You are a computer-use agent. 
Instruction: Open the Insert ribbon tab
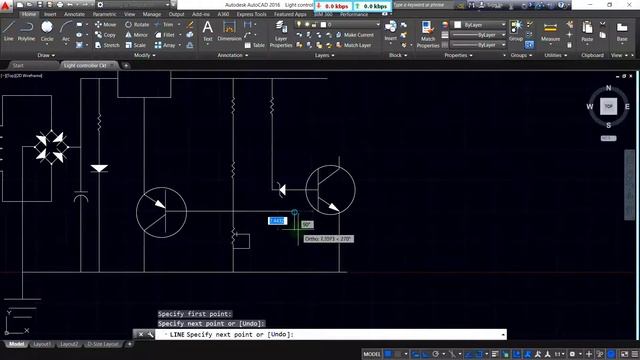[50, 14]
